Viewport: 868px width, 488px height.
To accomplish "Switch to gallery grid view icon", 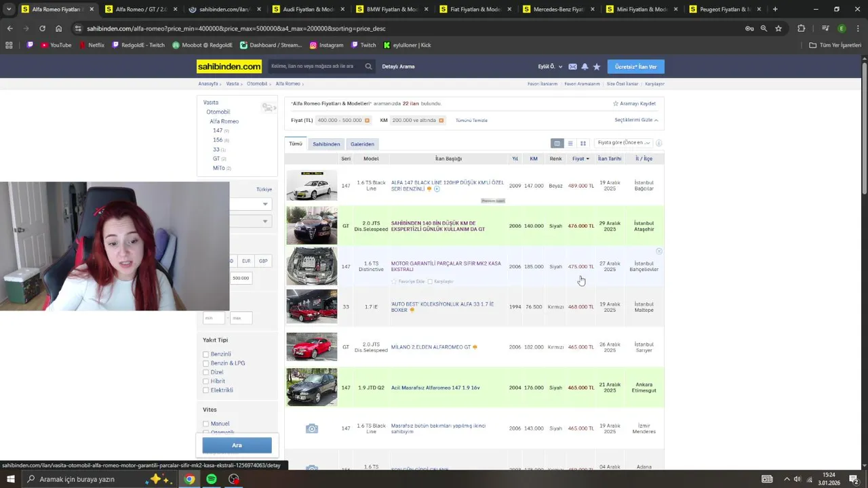I will click(583, 143).
